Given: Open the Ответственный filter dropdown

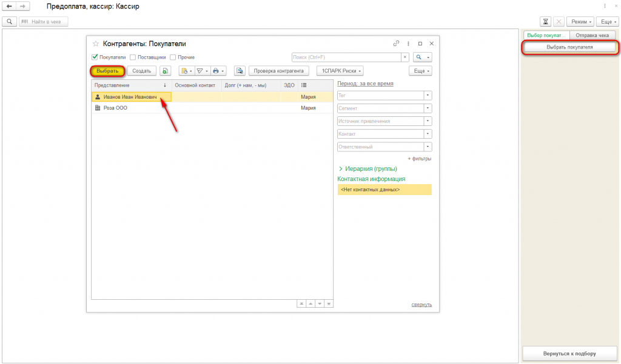Looking at the screenshot, I should [x=428, y=147].
